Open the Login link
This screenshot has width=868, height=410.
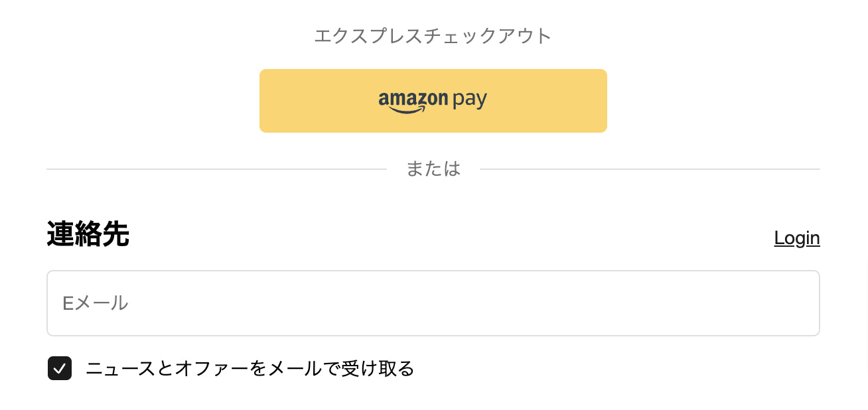point(796,238)
